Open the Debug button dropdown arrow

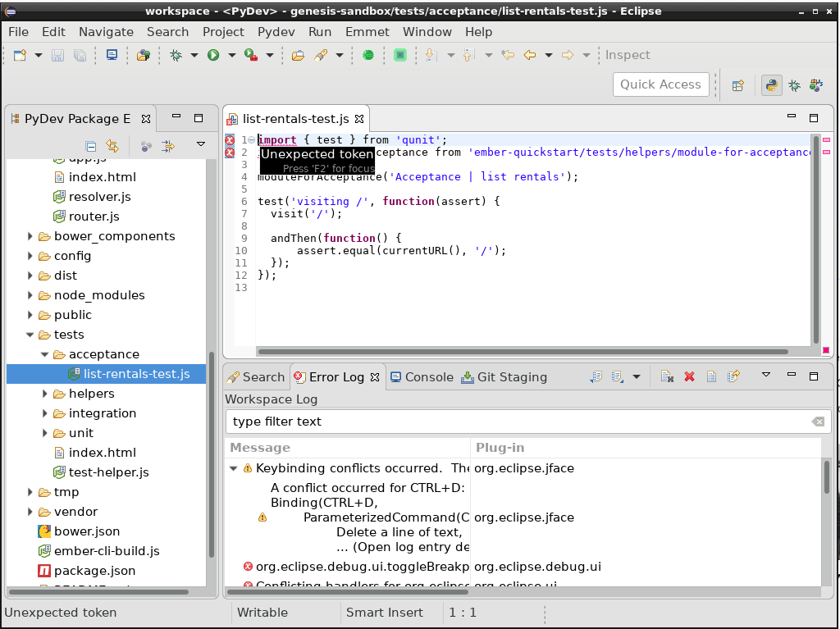194,55
